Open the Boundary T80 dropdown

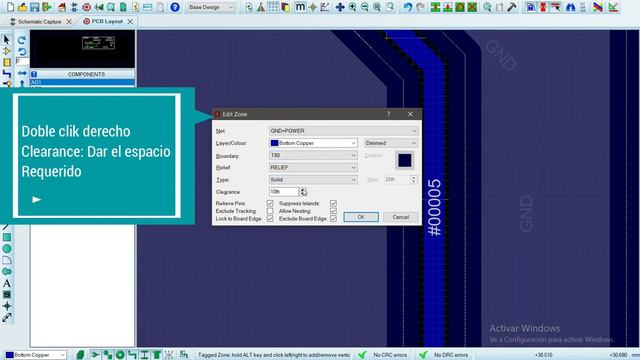tap(313, 155)
